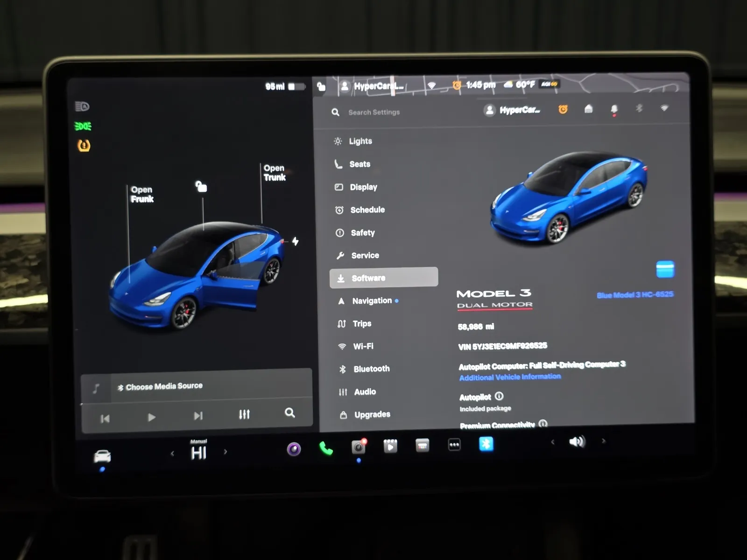
Task: Toggle Open Trunk on car view
Action: pos(275,173)
